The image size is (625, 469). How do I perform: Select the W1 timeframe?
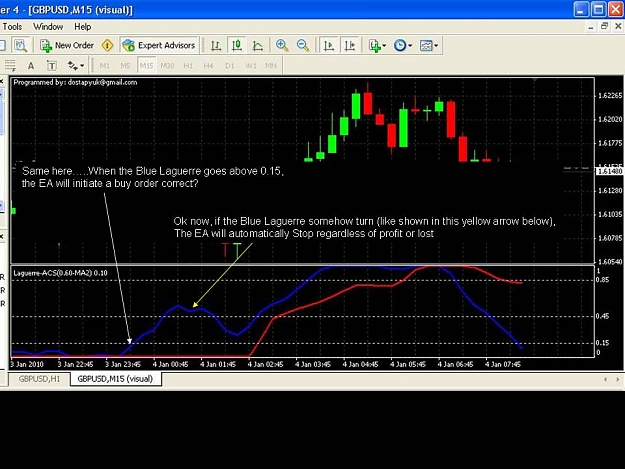tap(251, 66)
